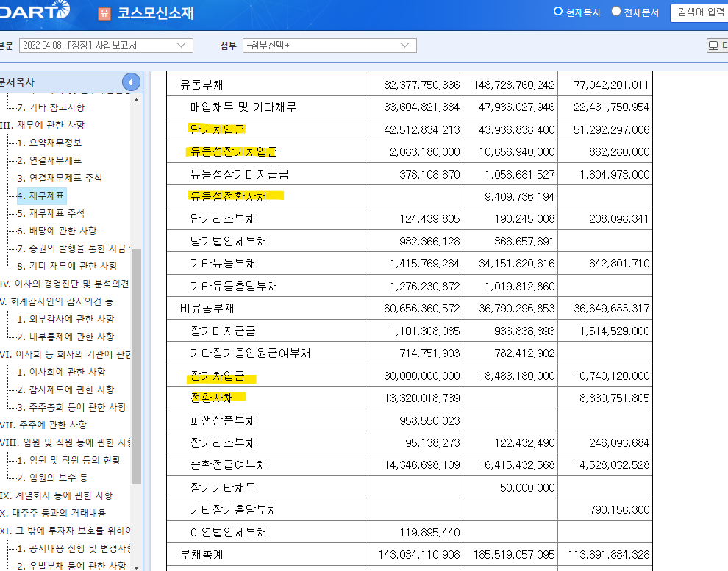Select the 전체문서 radio button
This screenshot has height=571, width=728.
pyautogui.click(x=616, y=11)
